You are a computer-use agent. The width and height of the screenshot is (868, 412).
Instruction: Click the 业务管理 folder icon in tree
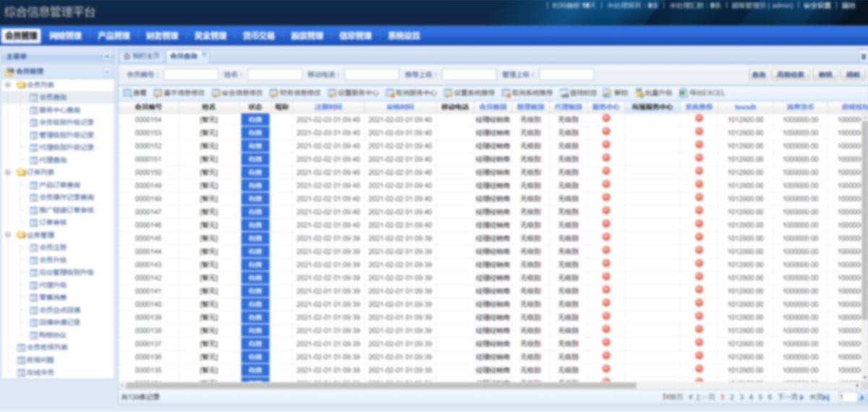coord(21,235)
